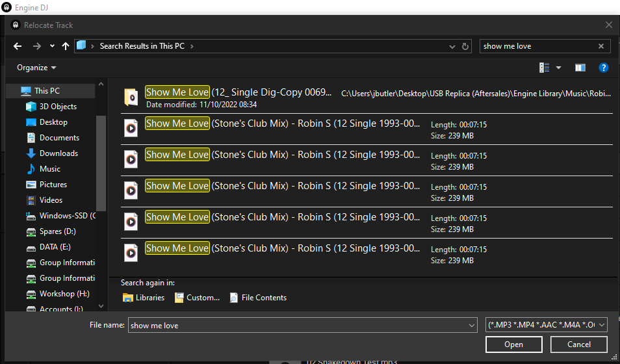Open 3D Objects folder
The image size is (620, 364).
pyautogui.click(x=58, y=107)
